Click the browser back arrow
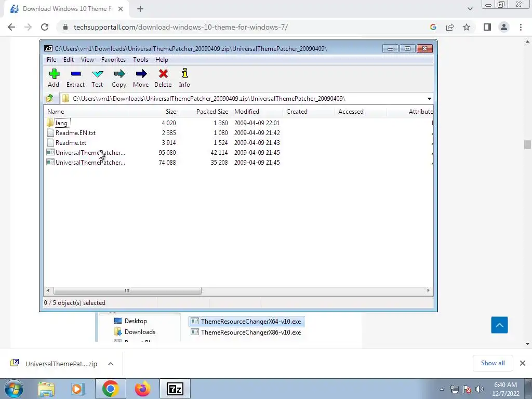Viewport: 532px width, 399px height. (x=11, y=27)
